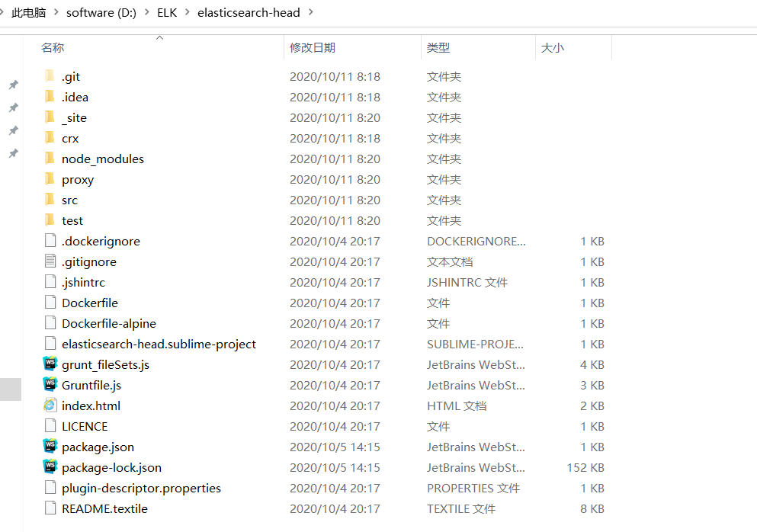Select the node_modules folder name
Image resolution: width=757 pixels, height=532 pixels.
[103, 159]
